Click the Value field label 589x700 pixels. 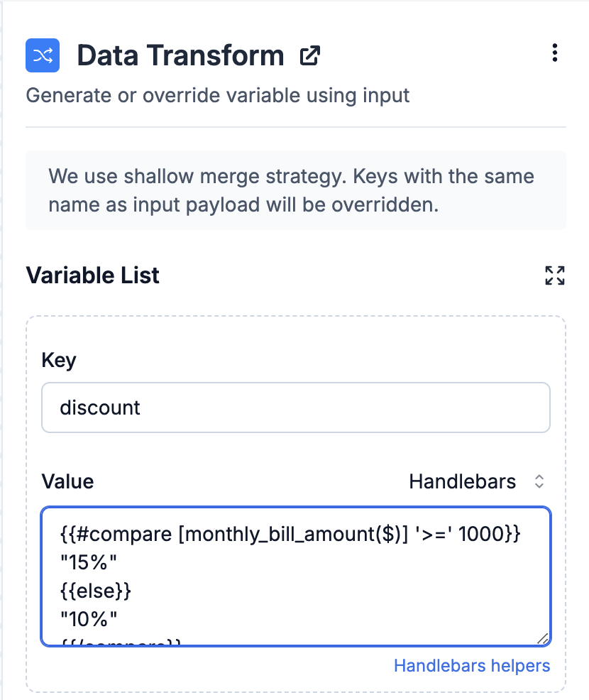68,482
